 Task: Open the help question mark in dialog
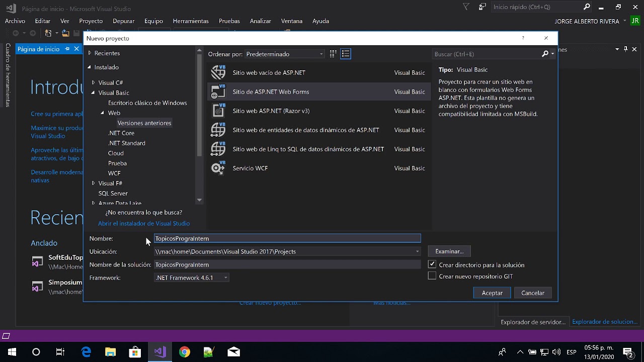(523, 38)
